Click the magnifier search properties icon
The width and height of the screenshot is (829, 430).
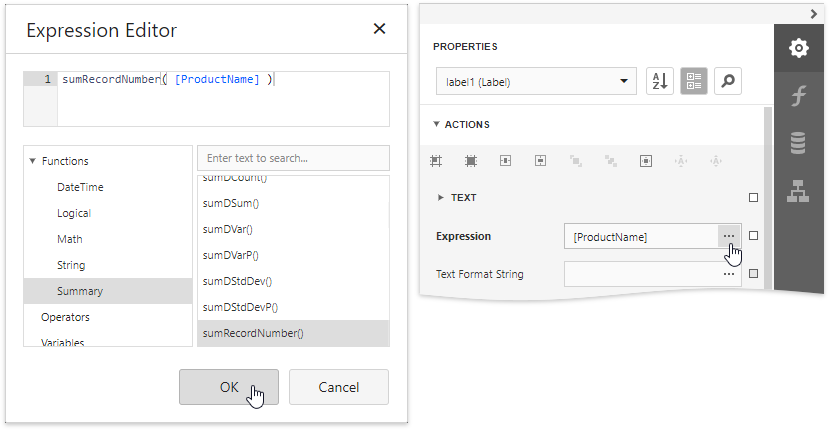coord(728,81)
